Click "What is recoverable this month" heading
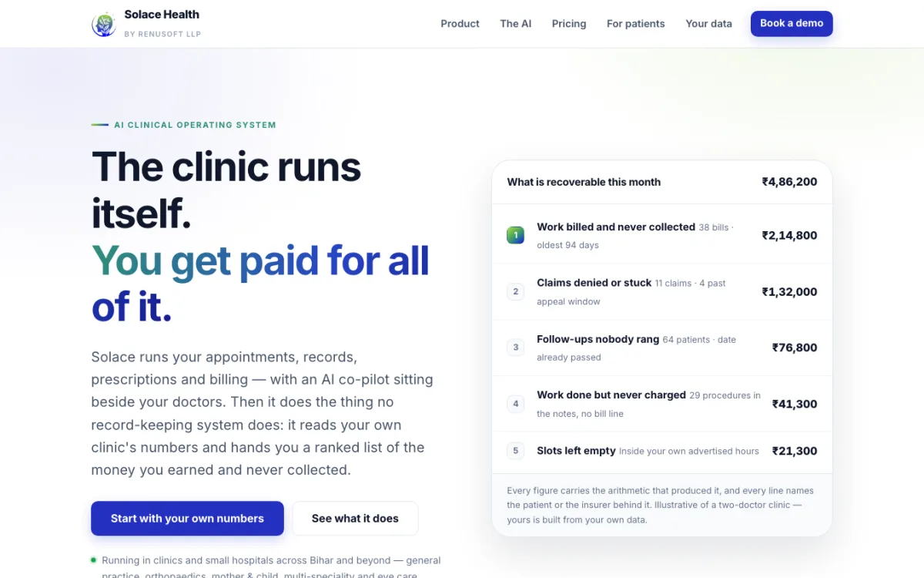 click(584, 182)
